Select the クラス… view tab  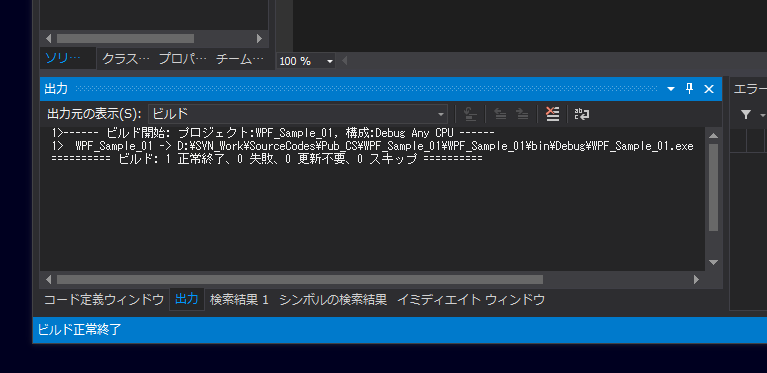(126, 59)
